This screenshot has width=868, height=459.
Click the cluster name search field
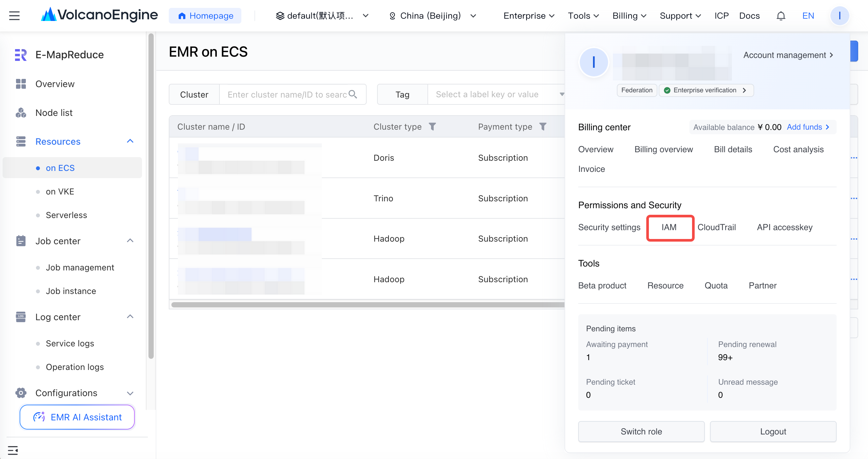pyautogui.click(x=292, y=94)
